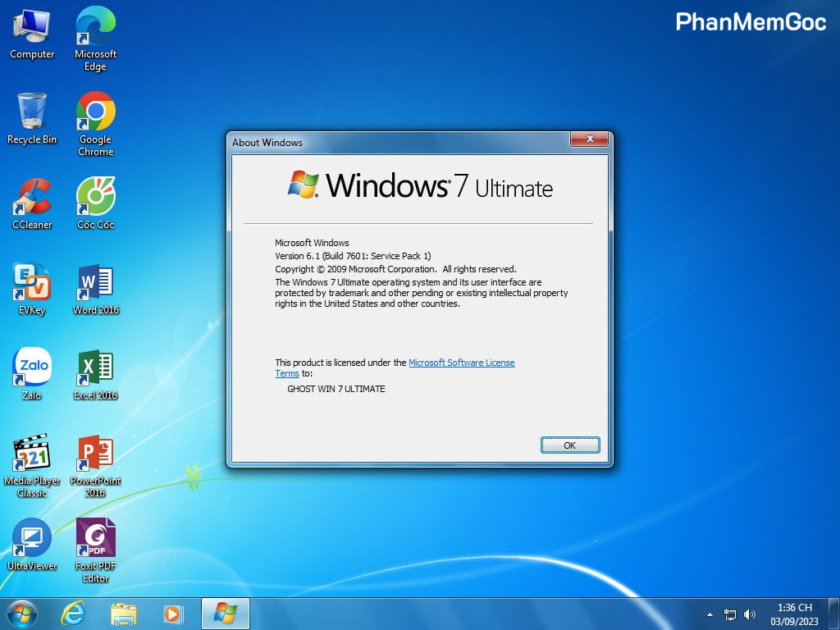
Task: Open the Microsoft Software License Terms link
Action: click(x=461, y=363)
